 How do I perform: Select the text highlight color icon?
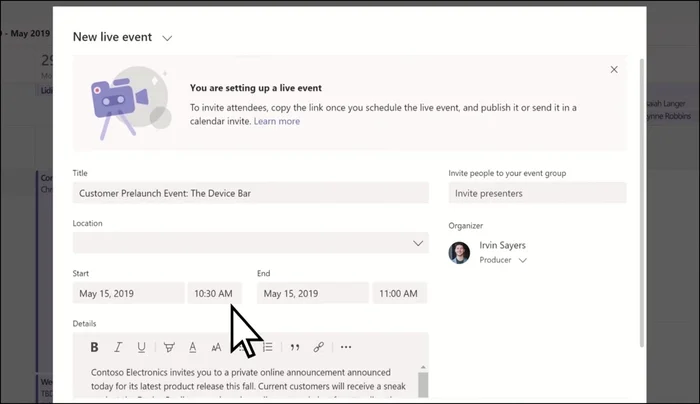(168, 347)
